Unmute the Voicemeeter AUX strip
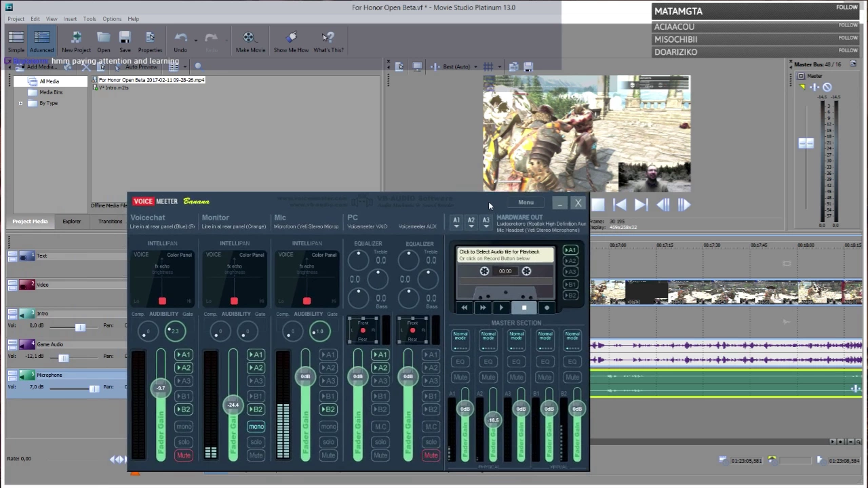Screen dimensions: 868x488 [x=431, y=455]
